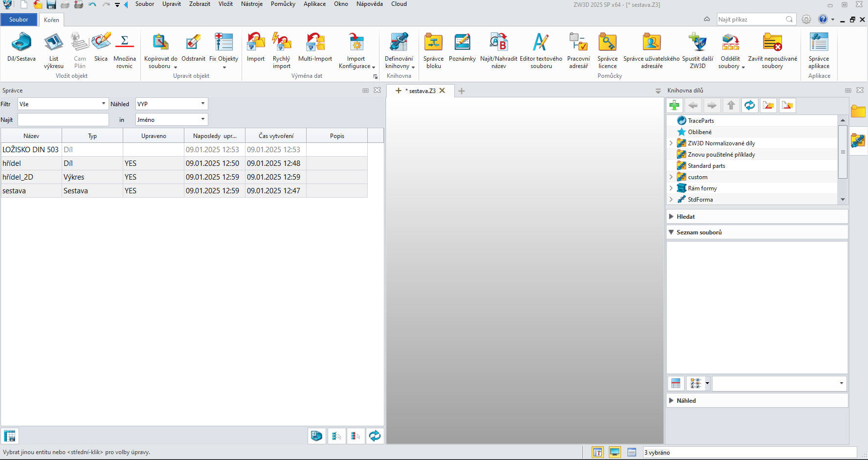Open Správce bloku block manager
This screenshot has height=460, width=868.
coord(434,50)
